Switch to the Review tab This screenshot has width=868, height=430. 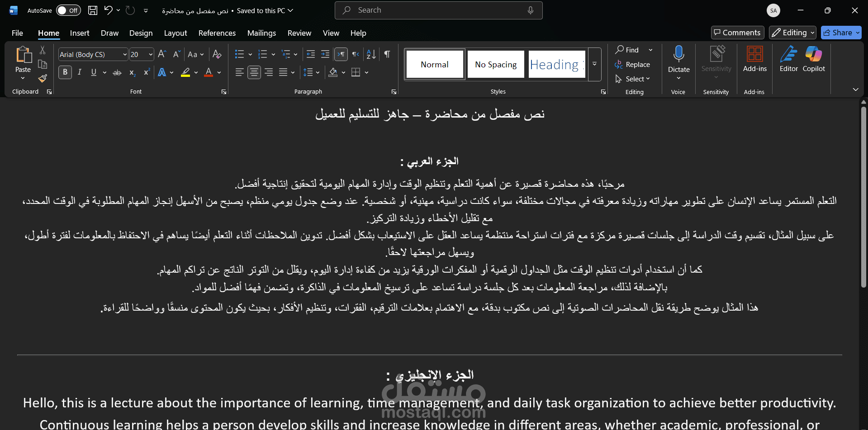299,33
